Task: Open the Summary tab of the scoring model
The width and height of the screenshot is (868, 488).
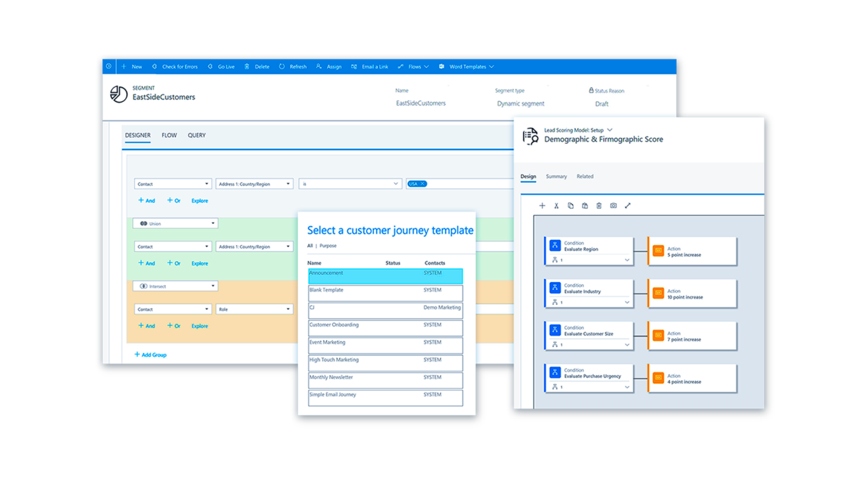Action: click(556, 176)
